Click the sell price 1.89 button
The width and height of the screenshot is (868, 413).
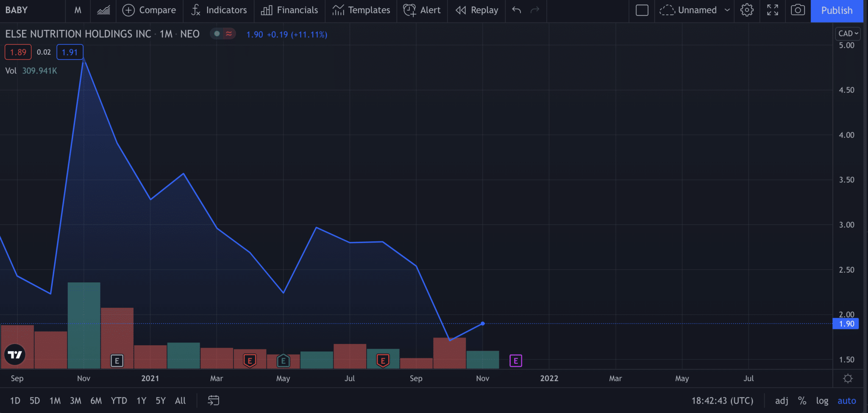click(x=18, y=52)
